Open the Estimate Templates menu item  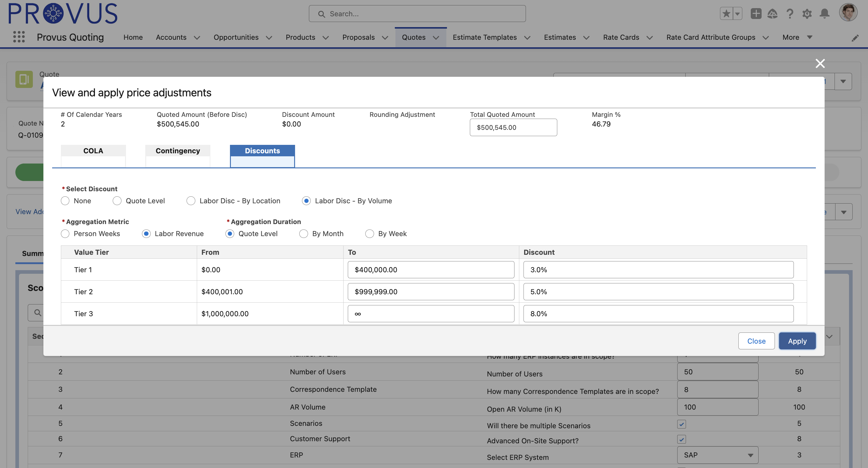point(485,37)
